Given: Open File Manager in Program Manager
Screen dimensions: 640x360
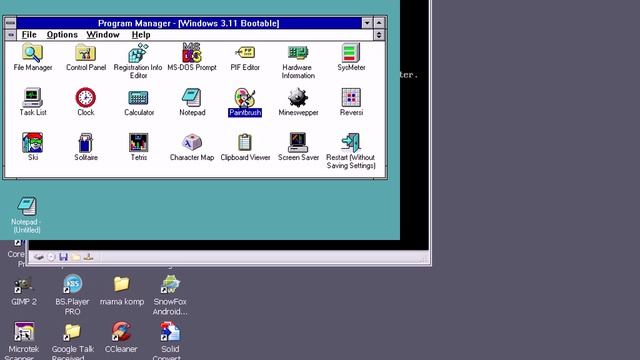Looking at the screenshot, I should click(32, 58).
